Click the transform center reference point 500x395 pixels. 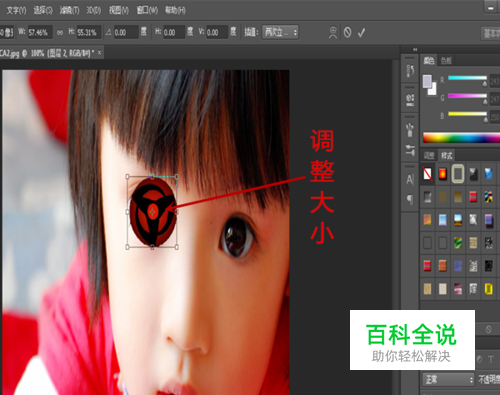[x=152, y=212]
